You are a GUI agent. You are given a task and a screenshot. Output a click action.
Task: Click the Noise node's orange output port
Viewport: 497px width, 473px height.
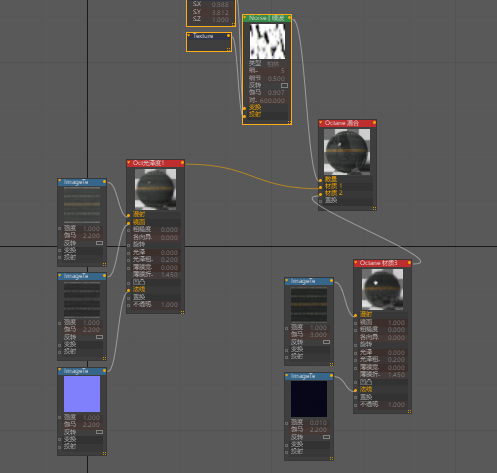[289, 18]
